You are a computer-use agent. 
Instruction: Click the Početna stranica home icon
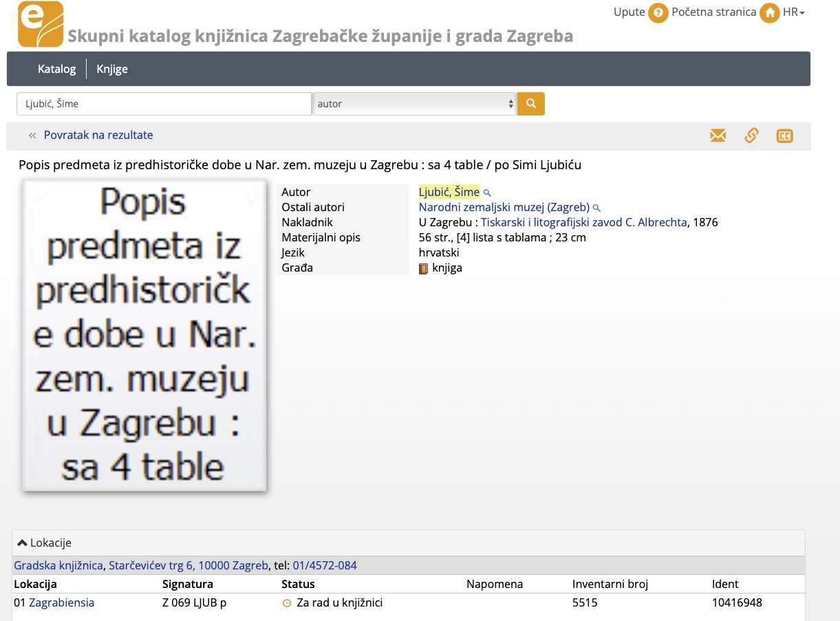[770, 13]
